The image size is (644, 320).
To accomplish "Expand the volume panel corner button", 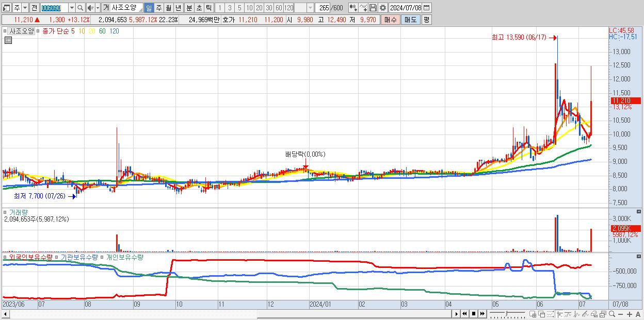I will (639, 212).
